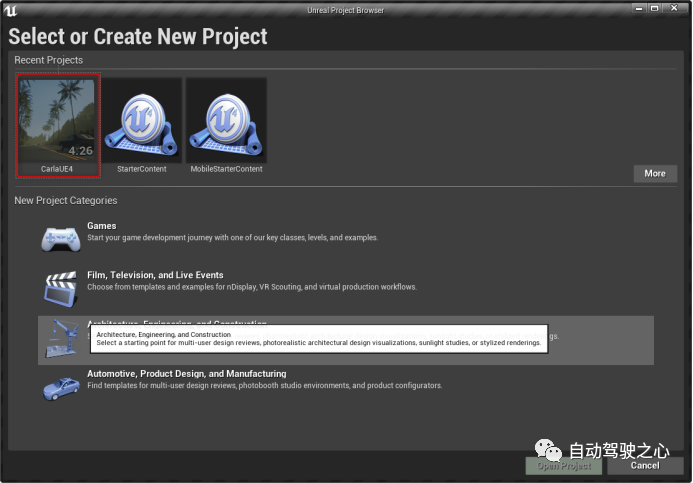Click the StarterContent name label
Image resolution: width=693 pixels, height=483 pixels.
pyautogui.click(x=142, y=169)
